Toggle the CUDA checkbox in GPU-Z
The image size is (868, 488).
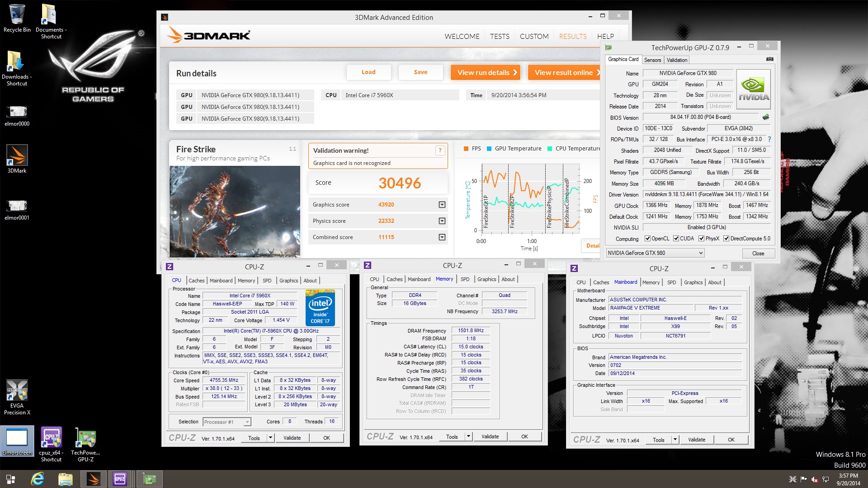point(676,239)
